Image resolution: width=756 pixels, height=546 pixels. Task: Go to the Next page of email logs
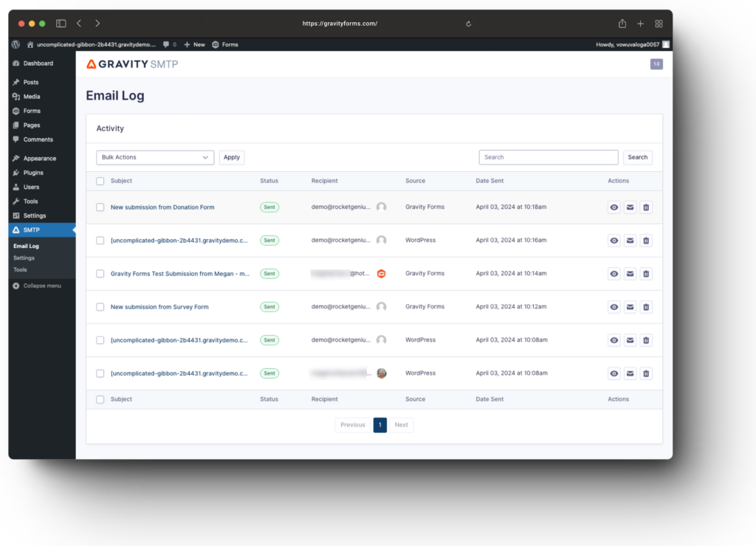(x=401, y=425)
